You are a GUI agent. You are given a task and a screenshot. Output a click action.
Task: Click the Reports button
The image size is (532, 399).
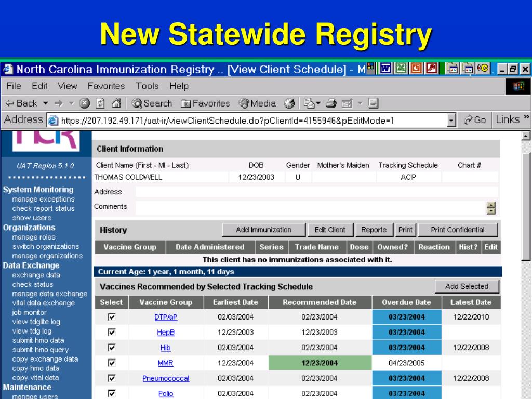[374, 230]
